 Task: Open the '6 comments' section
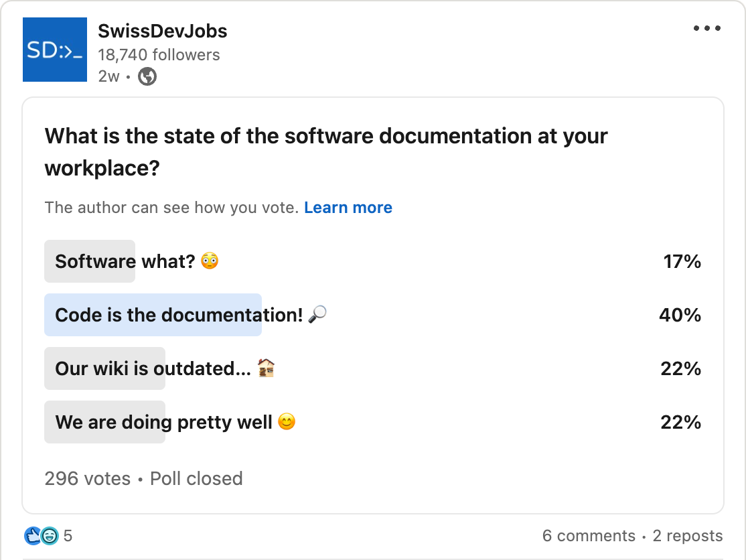[588, 536]
